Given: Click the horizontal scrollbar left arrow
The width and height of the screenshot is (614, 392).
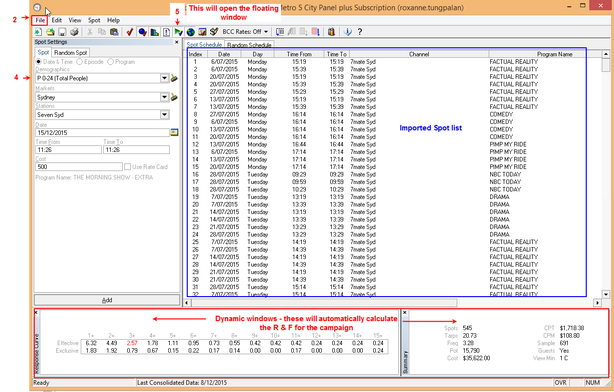Looking at the screenshot, I should coord(187,303).
